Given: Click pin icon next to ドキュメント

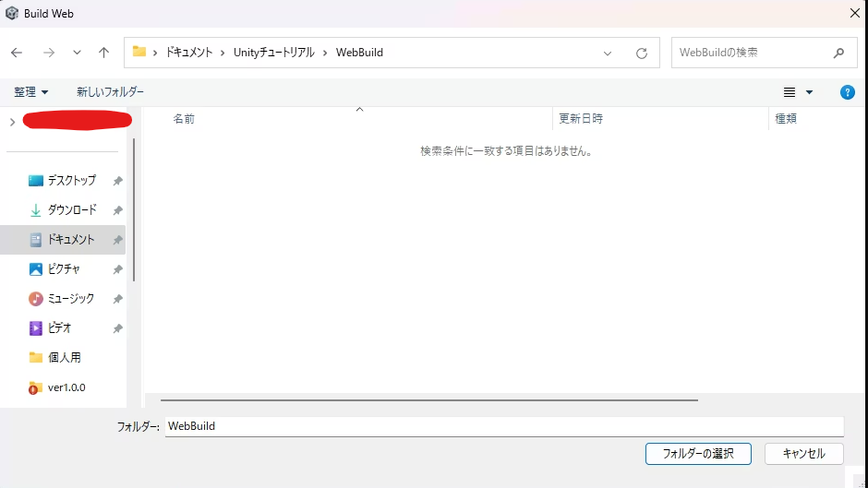Looking at the screenshot, I should tap(117, 240).
